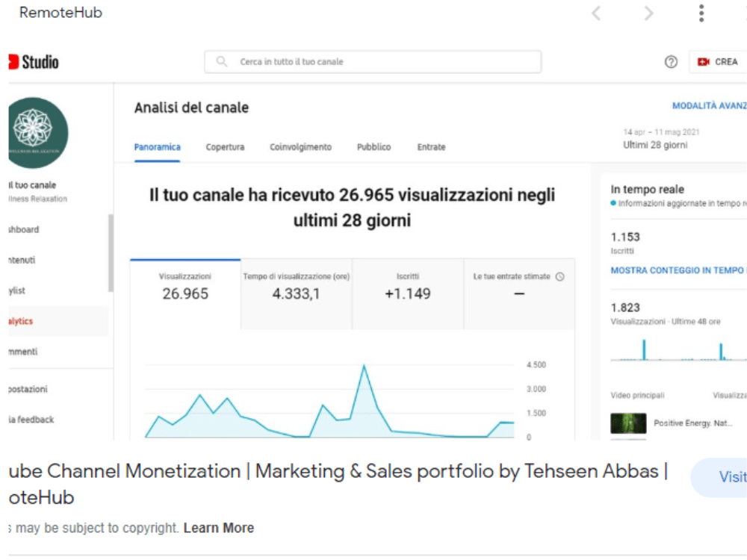This screenshot has height=560, width=747.
Task: Select the Iscritti +1.149 metric card
Action: (x=408, y=293)
